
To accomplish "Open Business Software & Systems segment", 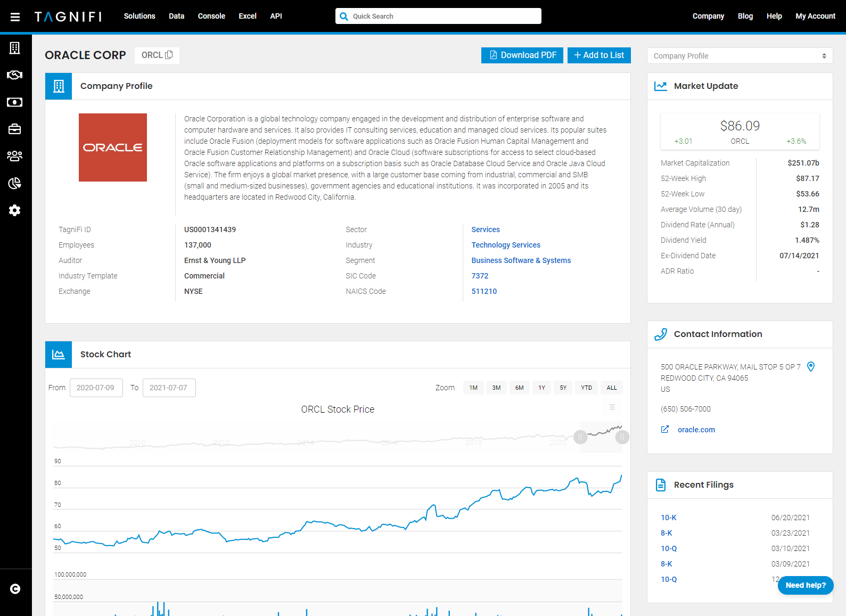I will (521, 260).
